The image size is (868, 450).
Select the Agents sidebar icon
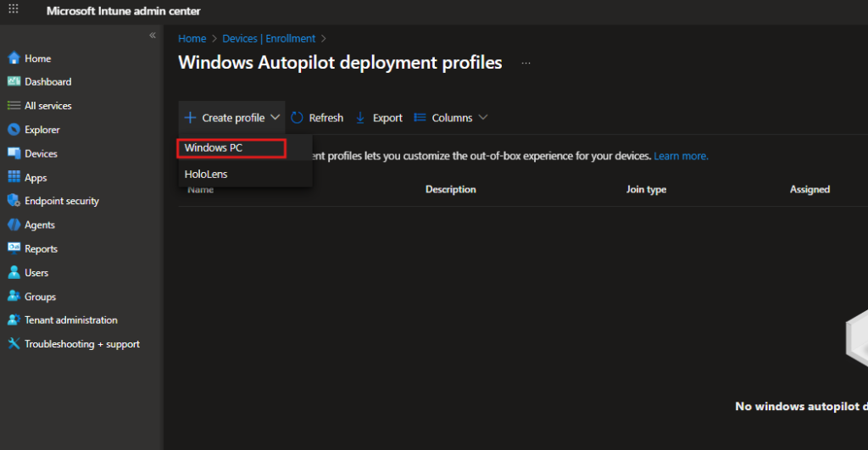(x=14, y=225)
